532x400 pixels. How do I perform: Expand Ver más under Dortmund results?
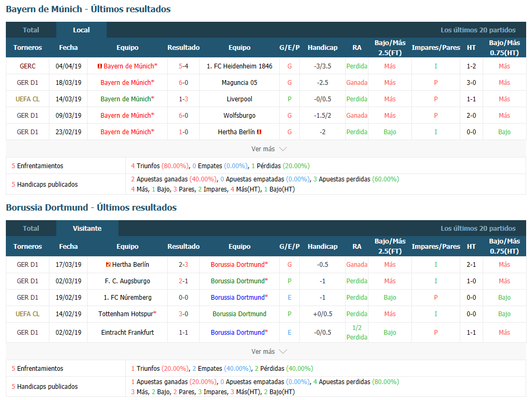coord(269,352)
